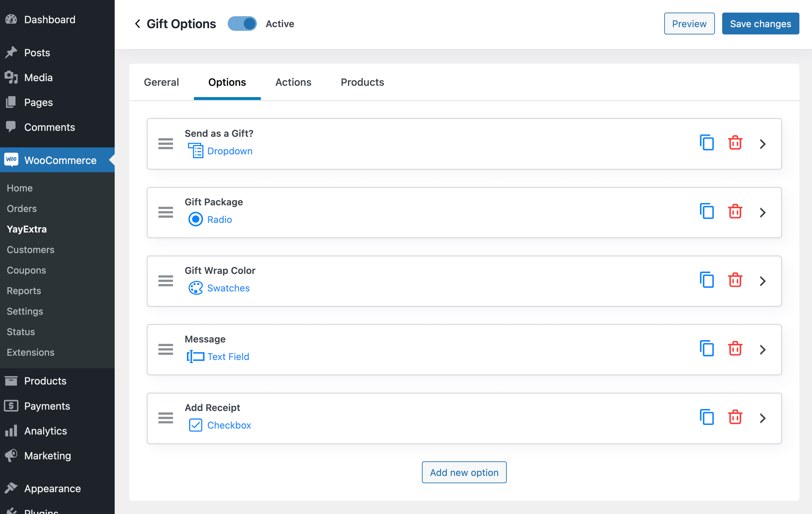Delete the Add Receipt option

point(735,417)
